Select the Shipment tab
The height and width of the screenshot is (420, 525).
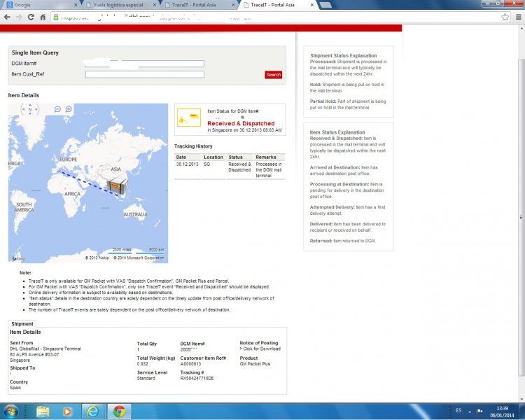pyautogui.click(x=22, y=324)
